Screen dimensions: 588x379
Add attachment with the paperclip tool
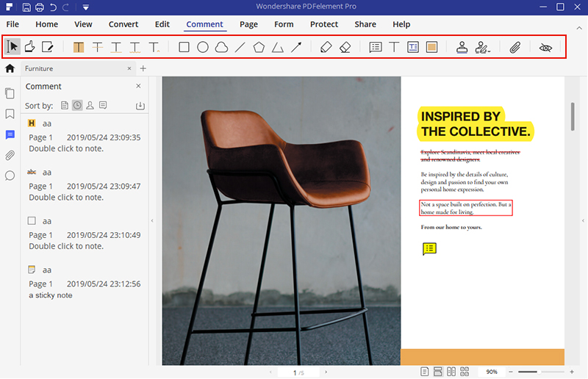coord(515,47)
